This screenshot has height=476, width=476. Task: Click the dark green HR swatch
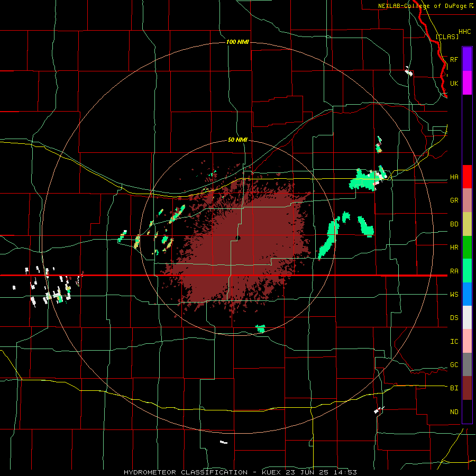[x=467, y=248]
